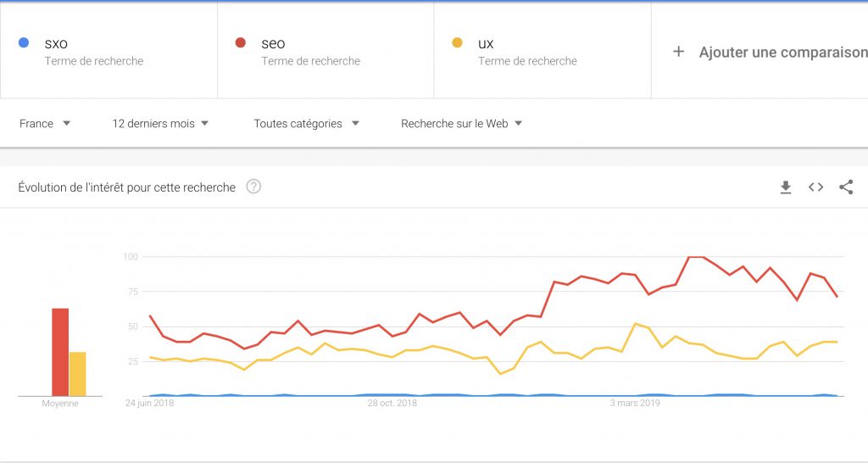868x463 pixels.
Task: Click Ajouter une comparaison
Action: pyautogui.click(x=782, y=52)
